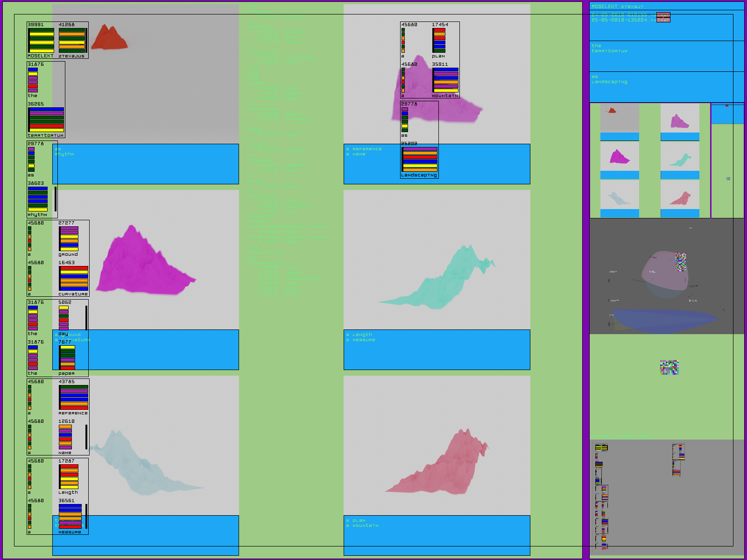The width and height of the screenshot is (747, 560).
Task: Select the 'rhythm' color bar glyph
Action: tap(38, 199)
